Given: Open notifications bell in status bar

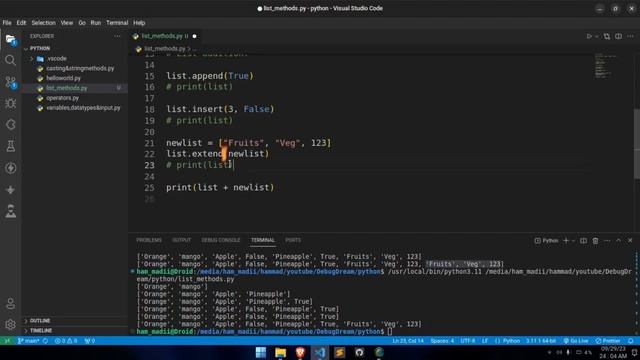Looking at the screenshot, I should 631,341.
